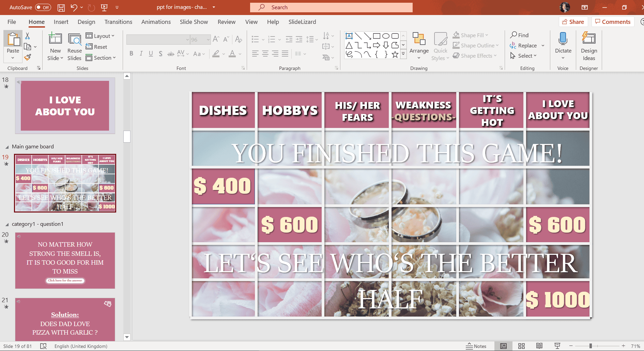644x351 pixels.
Task: Toggle strikethrough formatting
Action: click(170, 53)
